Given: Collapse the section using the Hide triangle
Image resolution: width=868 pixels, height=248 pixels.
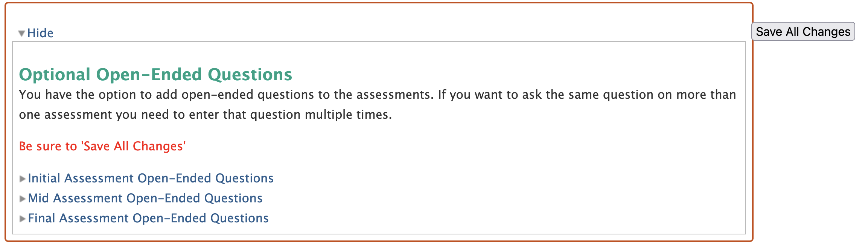Looking at the screenshot, I should [22, 34].
